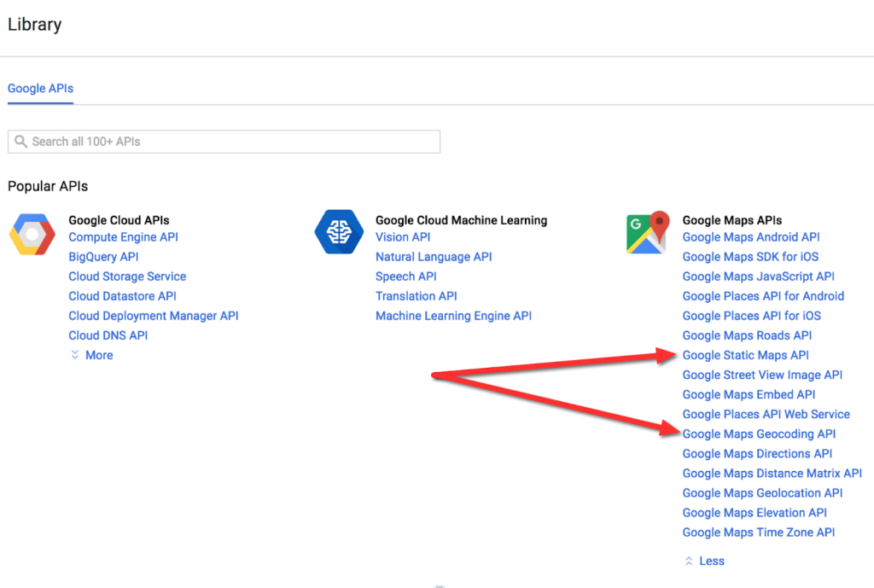This screenshot has height=588, width=874.
Task: Switch to the Google APIs tab
Action: pos(40,89)
